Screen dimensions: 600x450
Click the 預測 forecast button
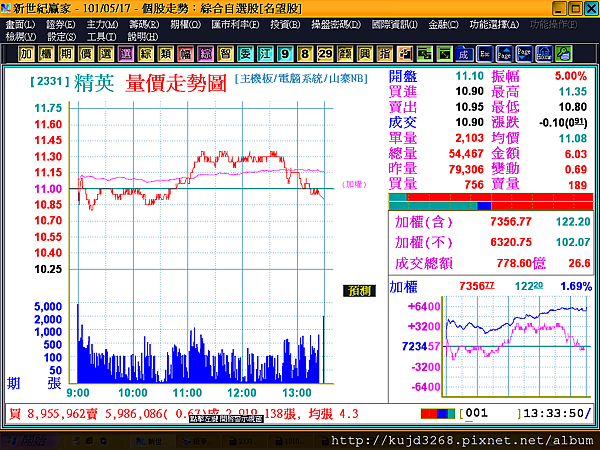tap(359, 291)
